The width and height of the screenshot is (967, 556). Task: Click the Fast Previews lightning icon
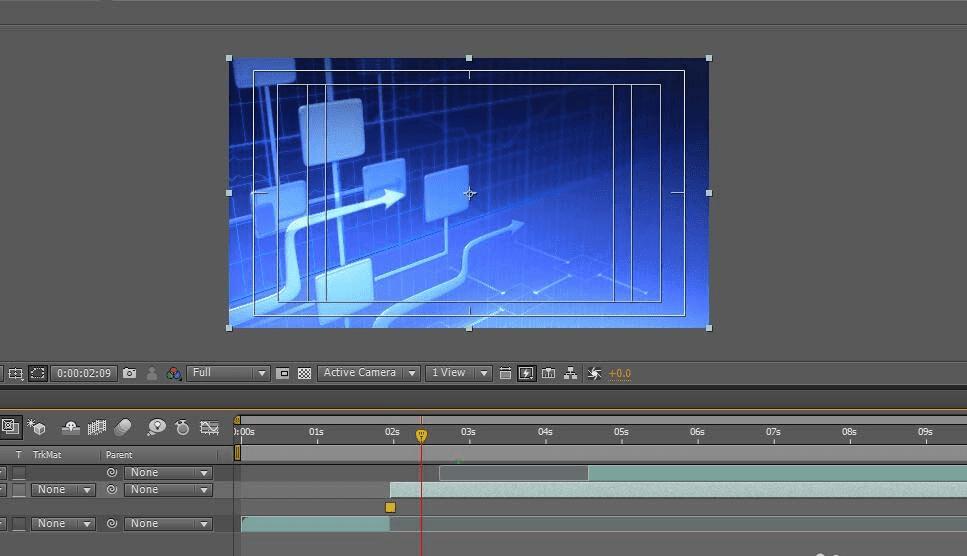click(526, 373)
